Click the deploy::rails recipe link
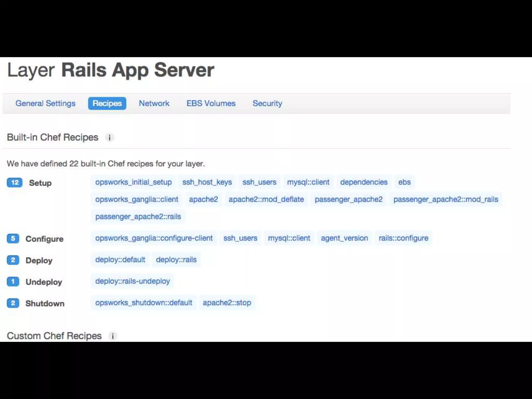532x399 pixels. pyautogui.click(x=176, y=260)
